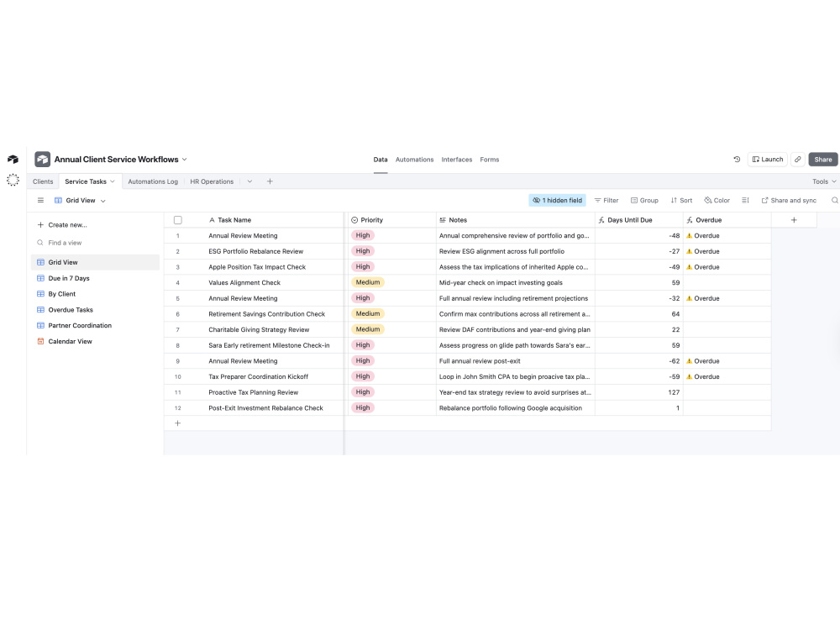
Task: Click warning icon in row 1 Overdue cell
Action: 690,236
